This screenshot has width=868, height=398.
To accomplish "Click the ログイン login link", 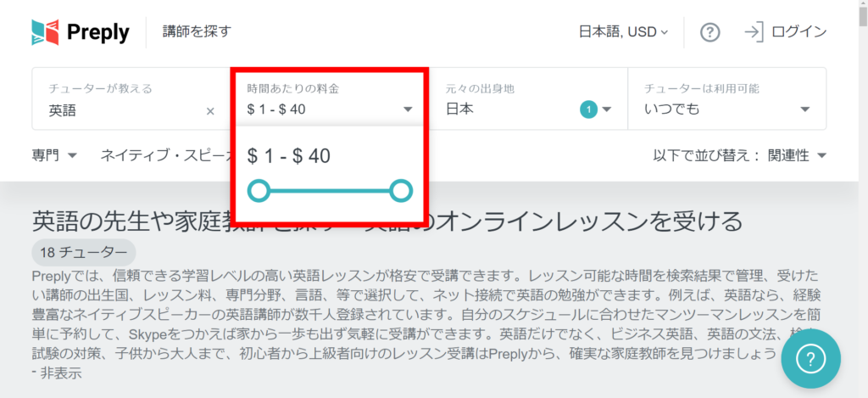I will coord(798,32).
